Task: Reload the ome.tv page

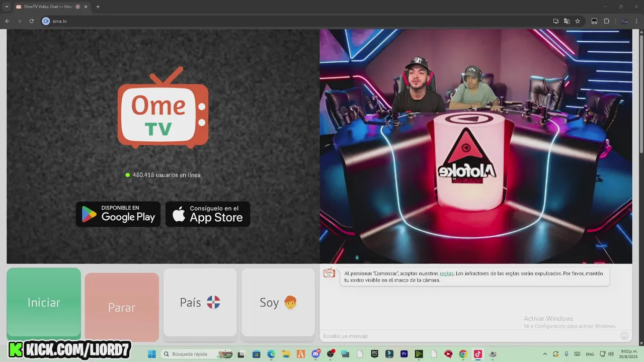Action: tap(31, 21)
